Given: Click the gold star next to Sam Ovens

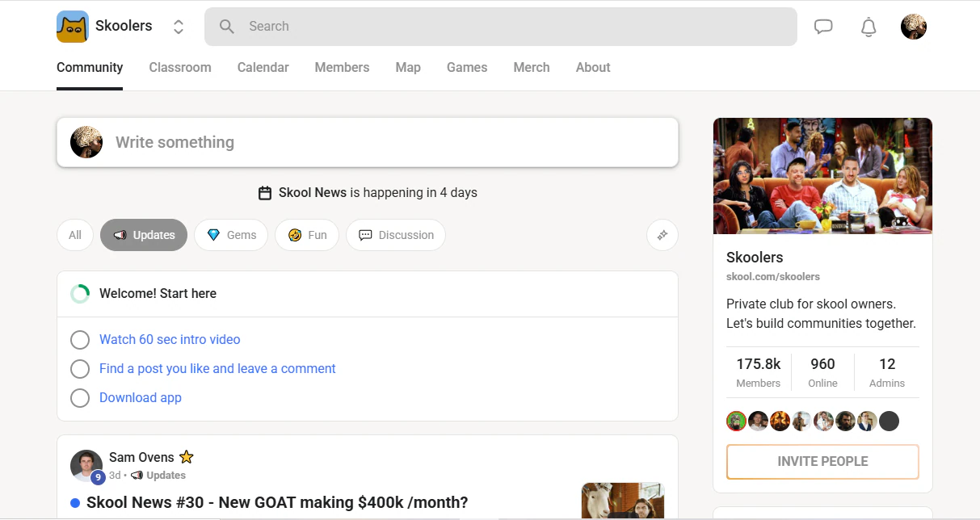Looking at the screenshot, I should [x=187, y=457].
